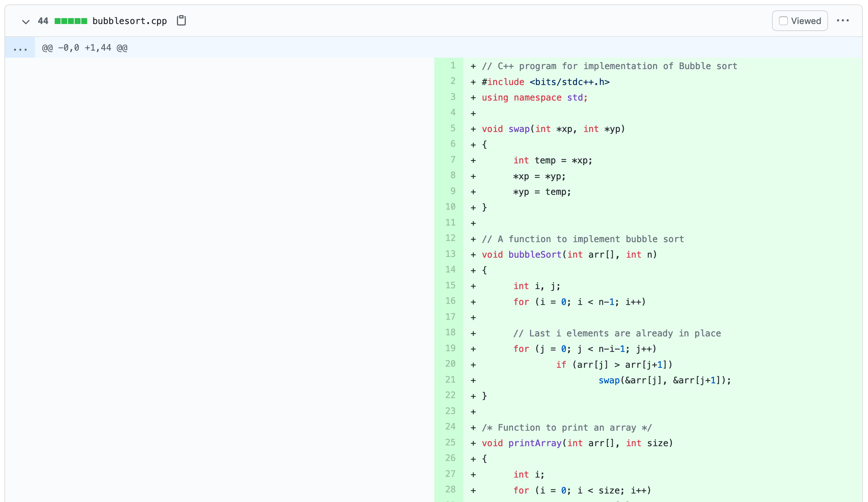Click the 'using namespace std;' line
Image resolution: width=868 pixels, height=502 pixels.
pos(534,98)
